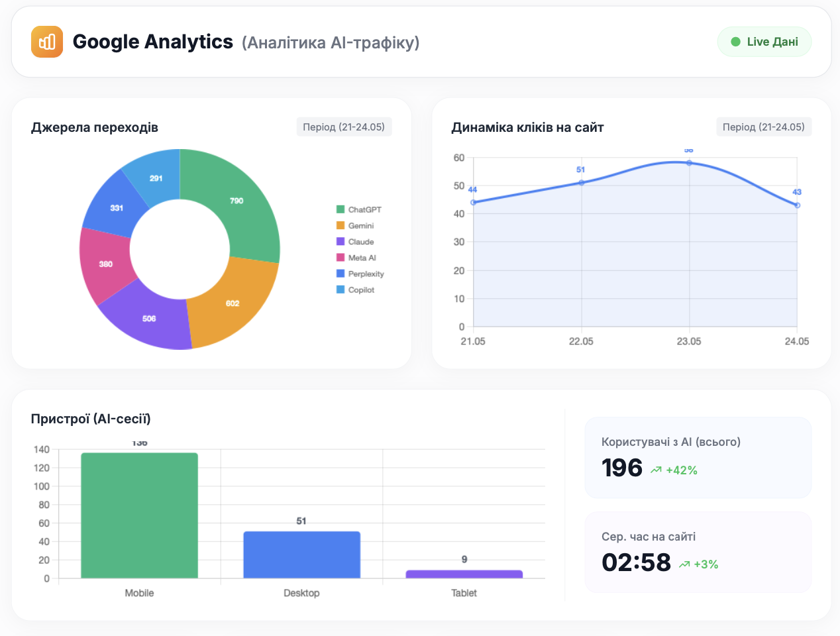Screen dimensions: 840x636
Task: Click the value 51 above the Desktop bar
Action: tap(301, 521)
